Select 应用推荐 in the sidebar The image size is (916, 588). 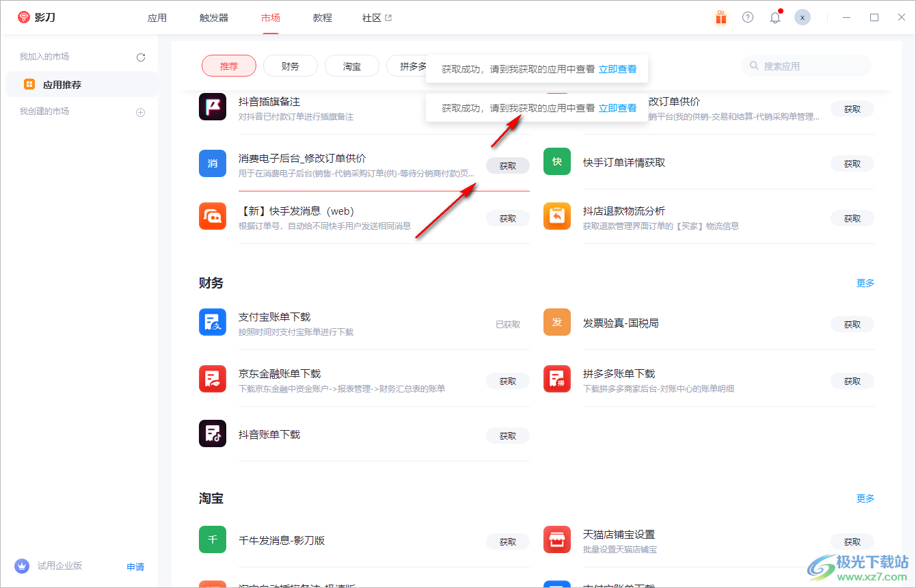tap(82, 85)
